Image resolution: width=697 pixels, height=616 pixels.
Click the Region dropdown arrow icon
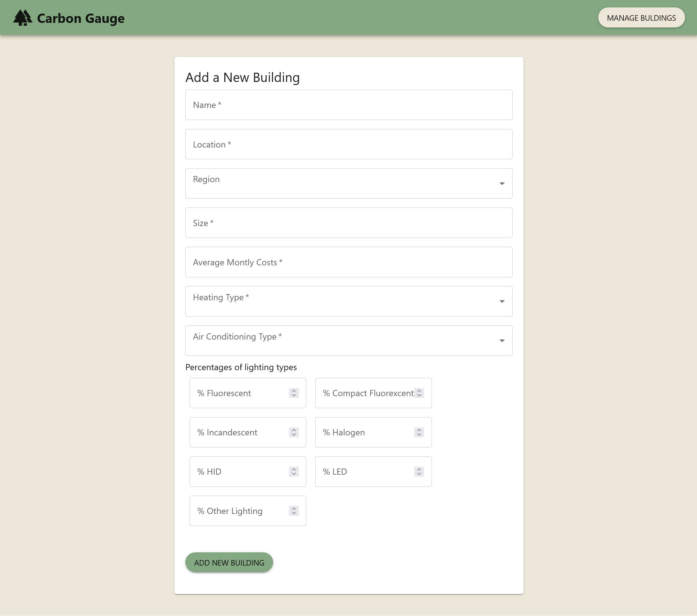[x=501, y=184]
